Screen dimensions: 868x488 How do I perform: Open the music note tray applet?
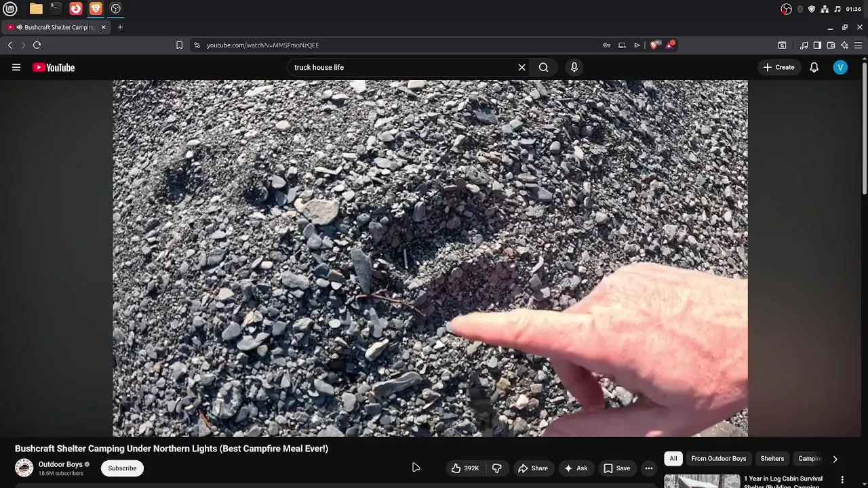pyautogui.click(x=837, y=9)
